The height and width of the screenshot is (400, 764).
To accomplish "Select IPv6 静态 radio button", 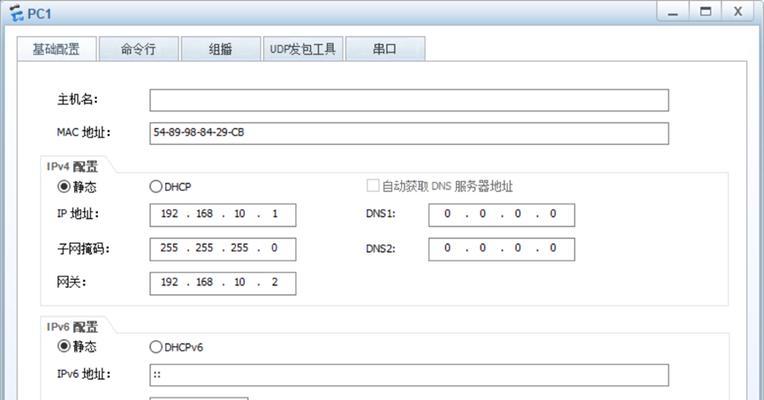I will [64, 346].
